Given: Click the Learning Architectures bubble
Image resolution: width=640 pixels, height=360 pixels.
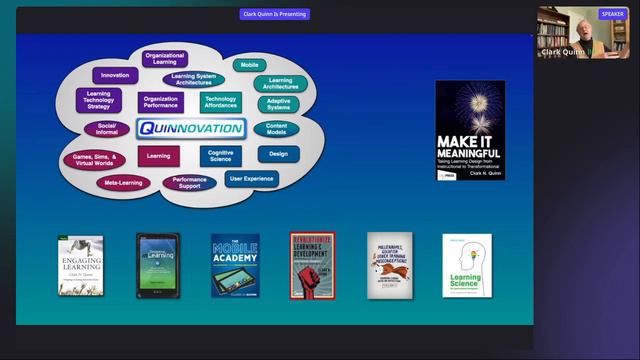Looking at the screenshot, I should click(x=280, y=84).
